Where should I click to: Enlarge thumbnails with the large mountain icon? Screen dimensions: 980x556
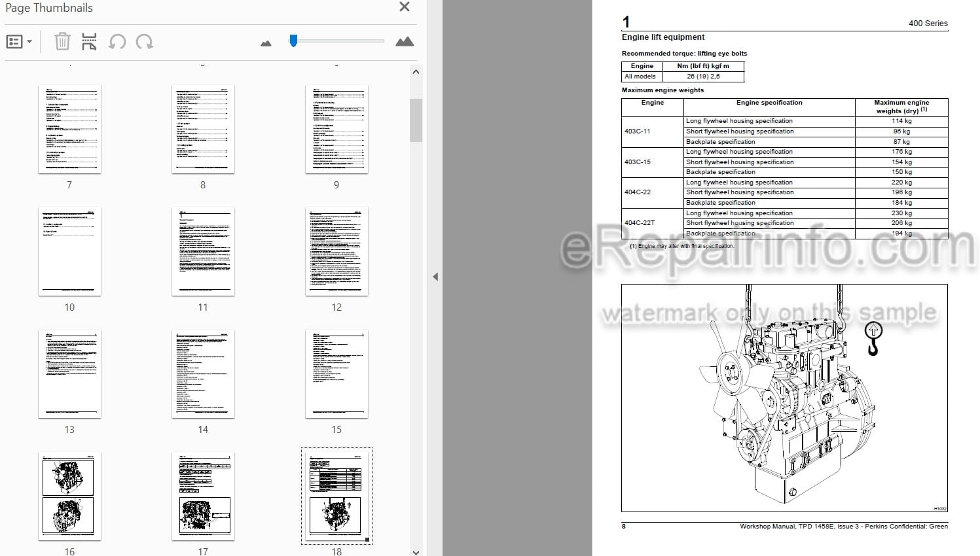point(405,42)
